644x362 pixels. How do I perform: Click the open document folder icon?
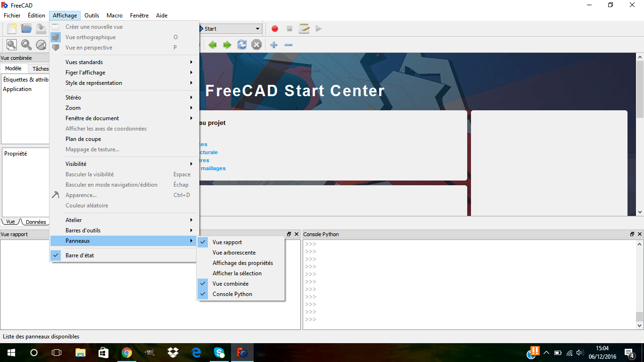tap(26, 29)
